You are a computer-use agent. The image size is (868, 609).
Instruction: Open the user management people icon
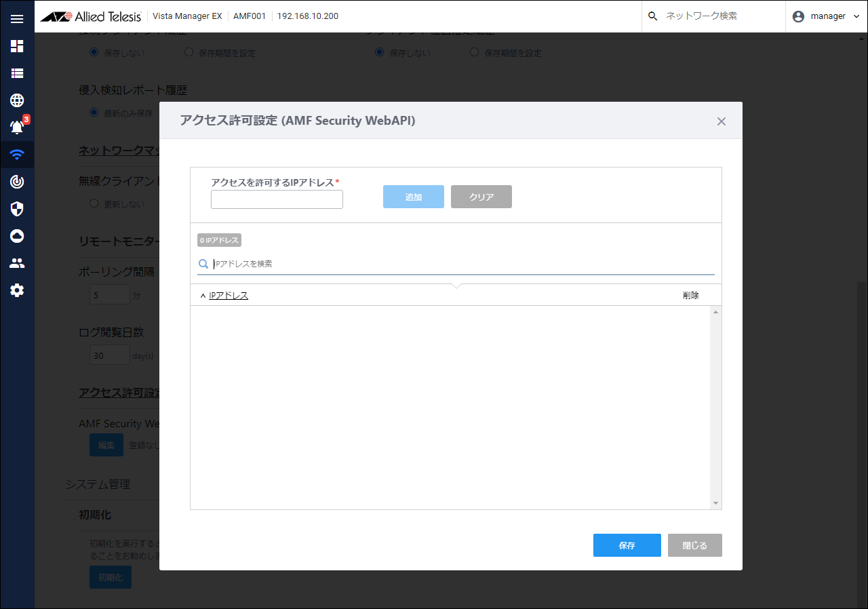(17, 263)
